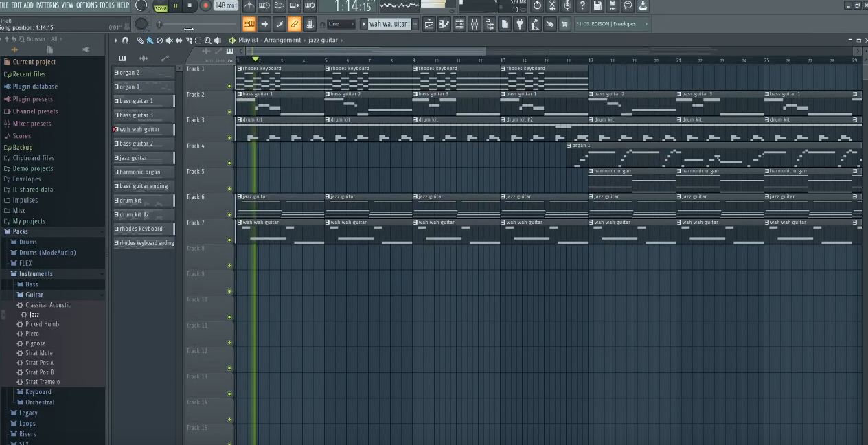Open the plugin picker plug icon
868x445 pixels.
(x=520, y=24)
